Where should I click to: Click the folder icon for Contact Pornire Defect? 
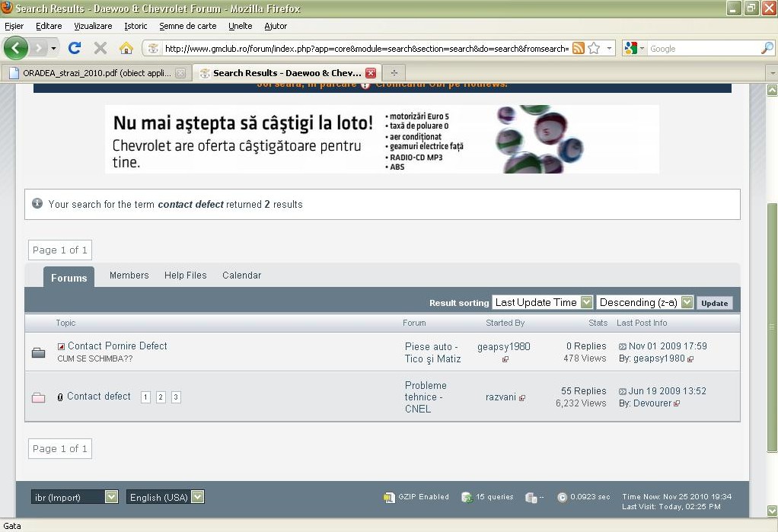(38, 353)
